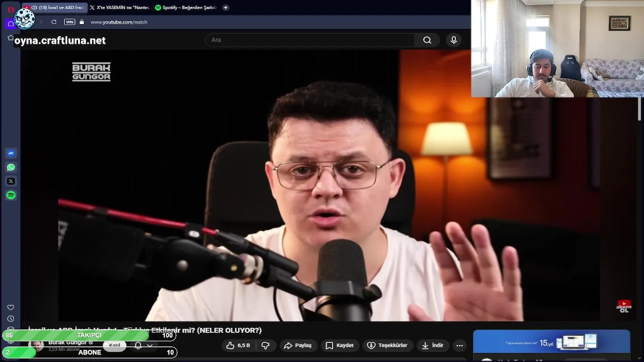This screenshot has width=644, height=362.
Task: Click the Paylaş share button
Action: click(298, 345)
